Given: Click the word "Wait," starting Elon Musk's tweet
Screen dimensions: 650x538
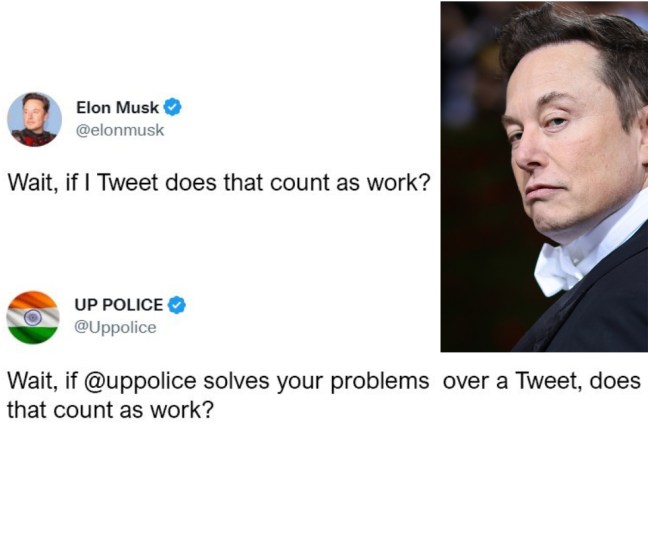Looking at the screenshot, I should click(31, 185).
